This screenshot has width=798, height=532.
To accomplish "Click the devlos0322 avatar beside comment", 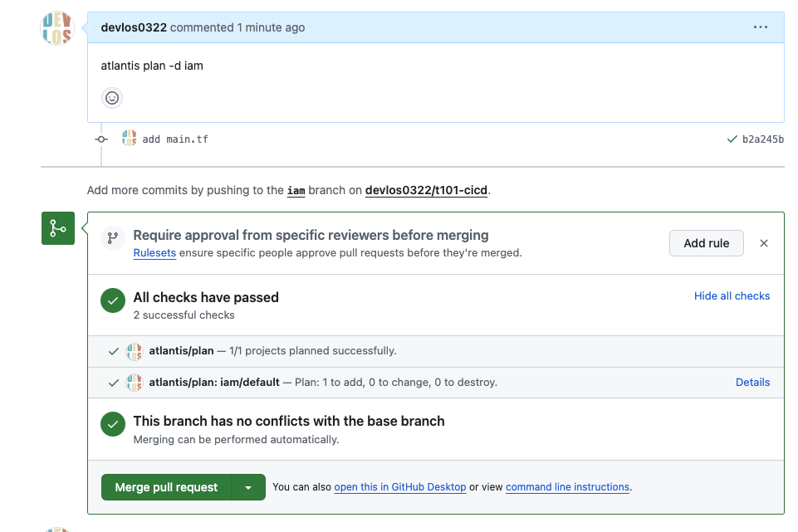I will pyautogui.click(x=57, y=28).
